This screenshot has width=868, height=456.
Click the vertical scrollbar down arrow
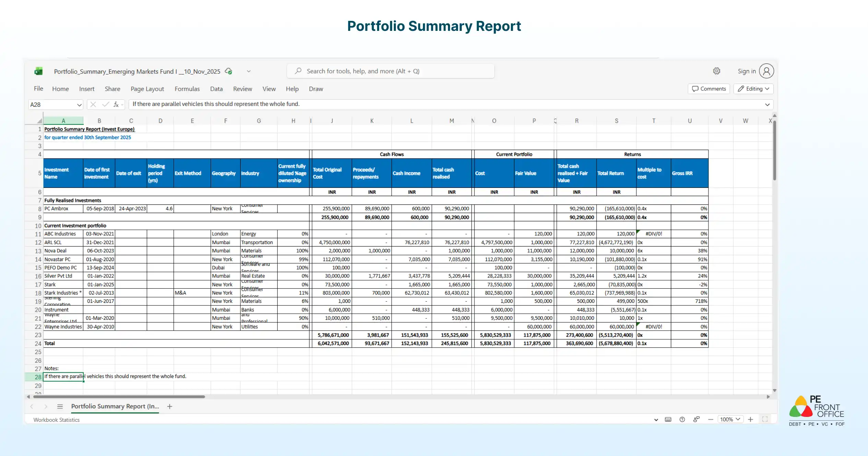pyautogui.click(x=775, y=391)
